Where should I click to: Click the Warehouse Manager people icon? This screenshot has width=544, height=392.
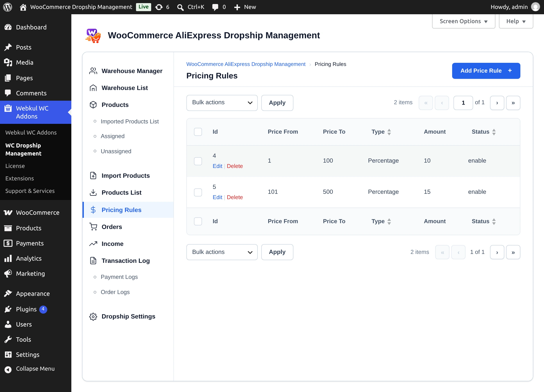(x=93, y=71)
